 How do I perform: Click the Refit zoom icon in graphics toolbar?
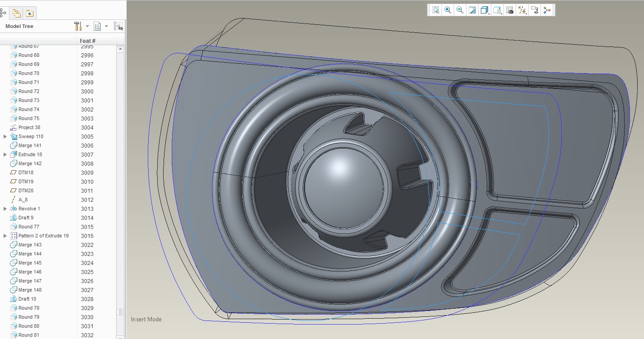coord(435,10)
